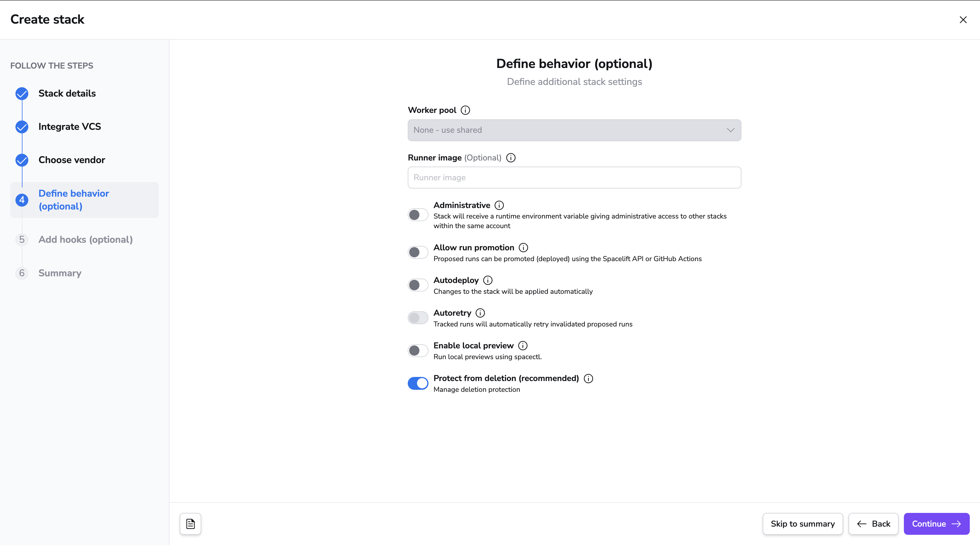Open the documentation page icon button
The width and height of the screenshot is (980, 545).
point(190,524)
